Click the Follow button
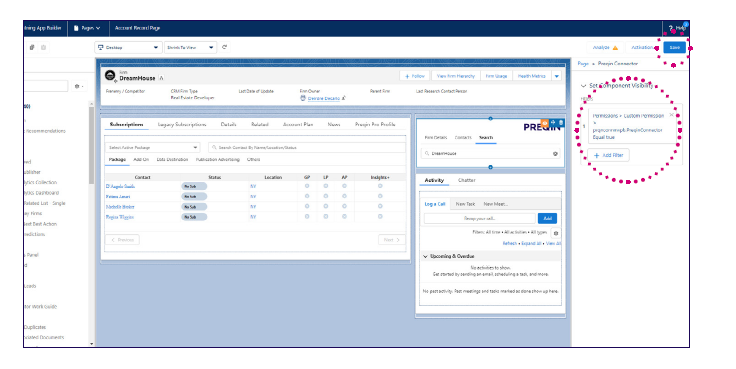 pyautogui.click(x=414, y=76)
